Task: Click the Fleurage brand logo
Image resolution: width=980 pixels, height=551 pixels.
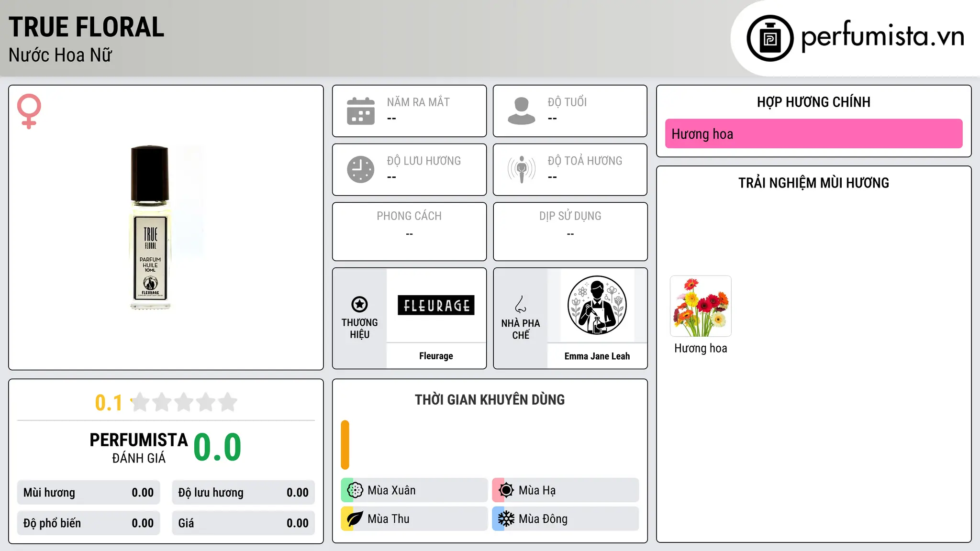Action: 436,305
